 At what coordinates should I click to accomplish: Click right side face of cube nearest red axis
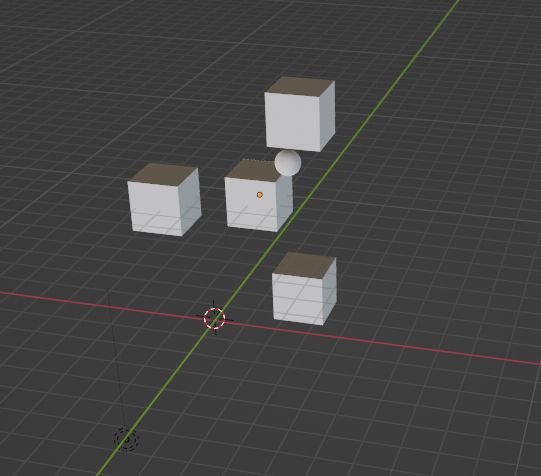(x=330, y=290)
